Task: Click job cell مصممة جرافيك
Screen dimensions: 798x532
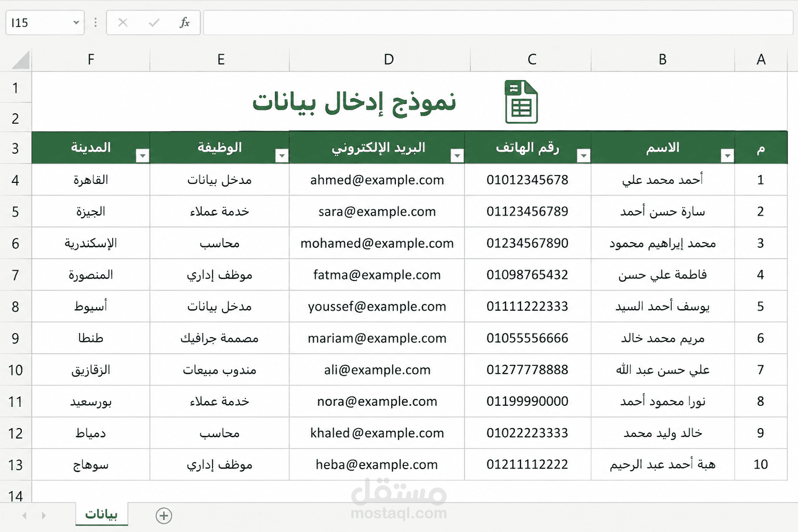Action: click(220, 338)
